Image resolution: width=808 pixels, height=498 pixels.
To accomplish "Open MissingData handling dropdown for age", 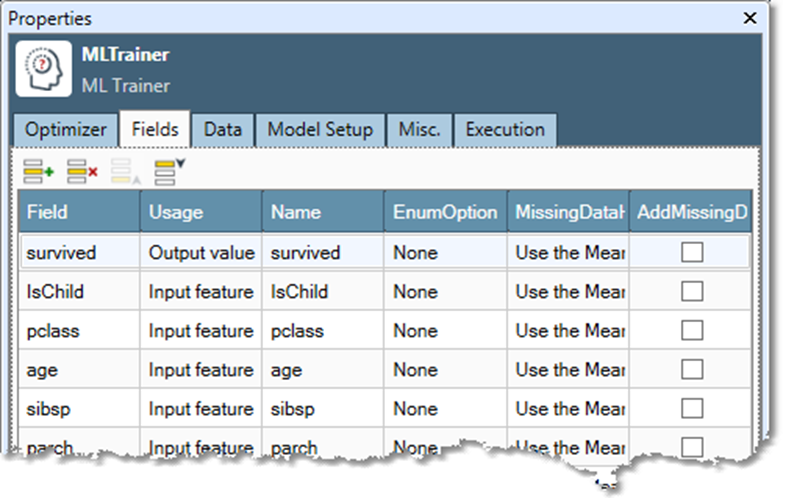I will (x=568, y=370).
